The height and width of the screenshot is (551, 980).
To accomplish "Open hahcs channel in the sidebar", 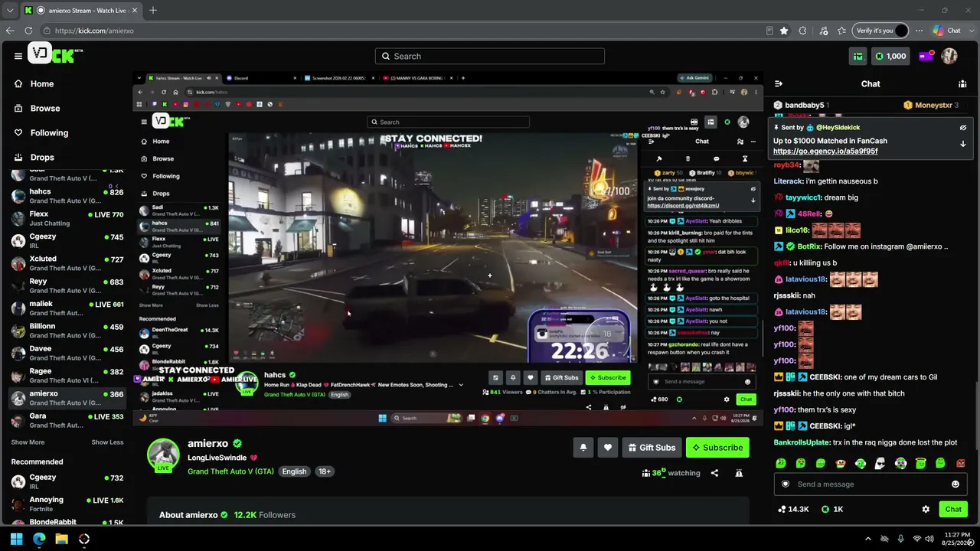I will (67, 196).
